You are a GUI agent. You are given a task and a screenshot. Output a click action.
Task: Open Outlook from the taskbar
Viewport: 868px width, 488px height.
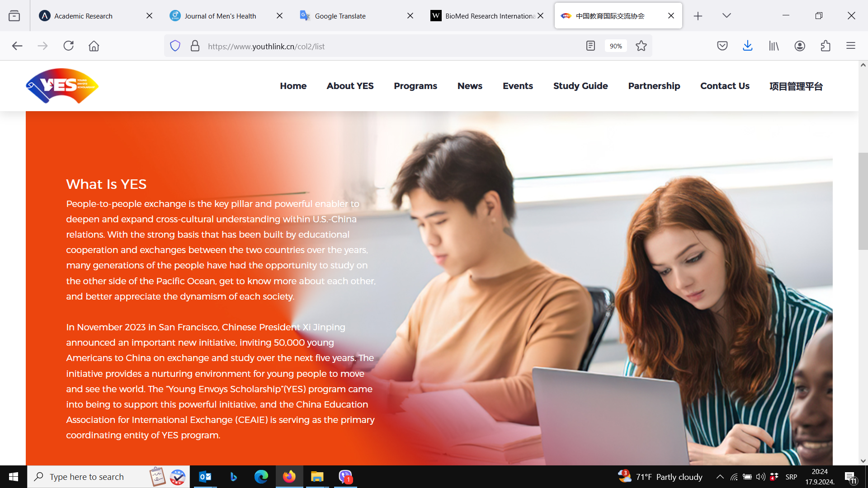click(205, 477)
